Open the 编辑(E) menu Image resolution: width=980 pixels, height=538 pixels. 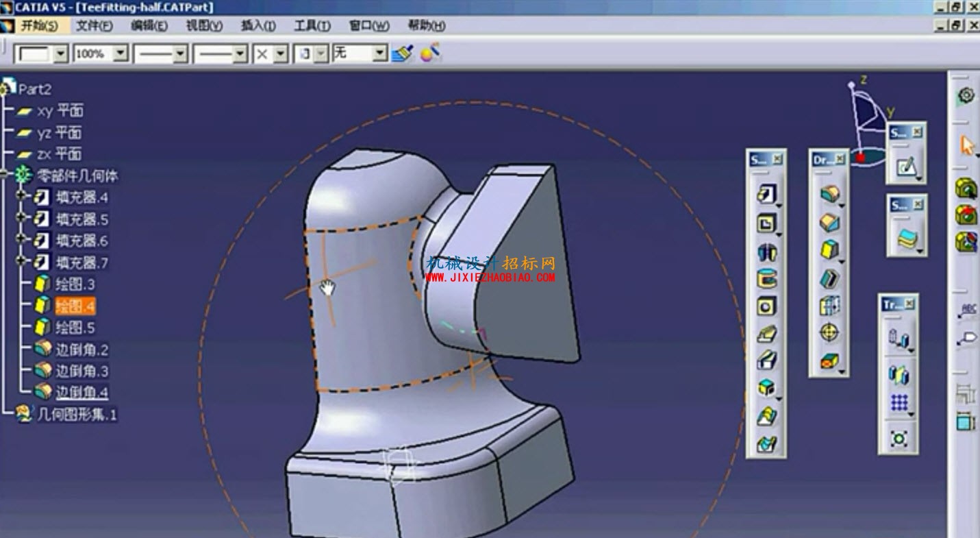click(149, 26)
